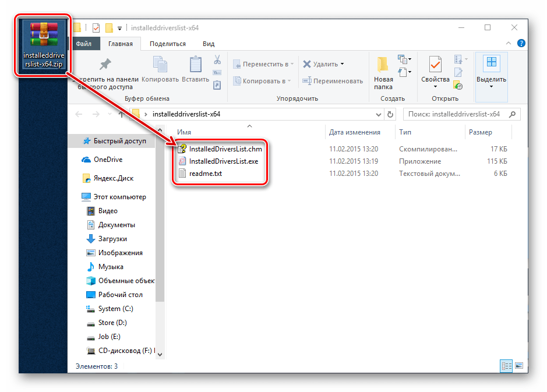Viewport: 547px width, 392px height.
Task: Open the quick access toolbar customize arrow
Action: click(x=119, y=28)
